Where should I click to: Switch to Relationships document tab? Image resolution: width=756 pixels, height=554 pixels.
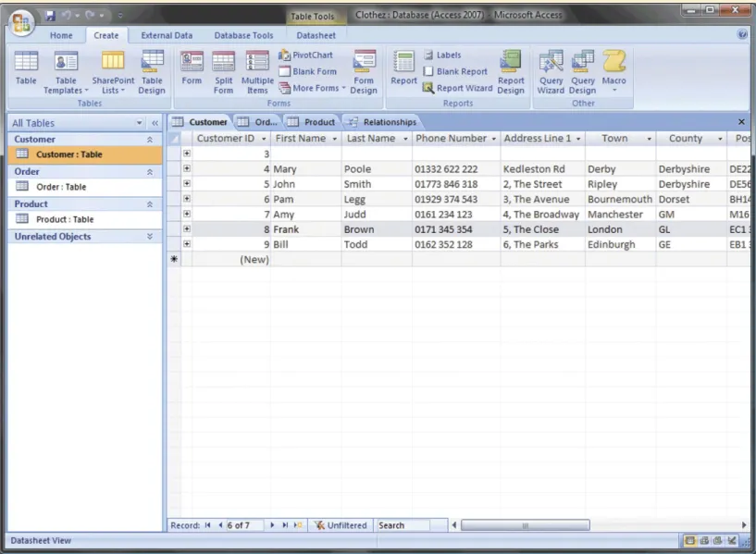pyautogui.click(x=382, y=122)
